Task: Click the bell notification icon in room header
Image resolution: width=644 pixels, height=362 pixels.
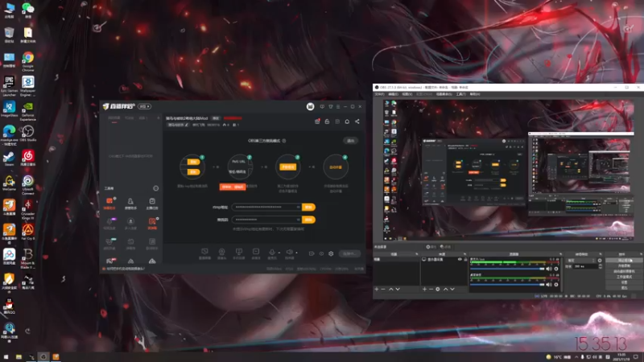Action: pyautogui.click(x=347, y=121)
